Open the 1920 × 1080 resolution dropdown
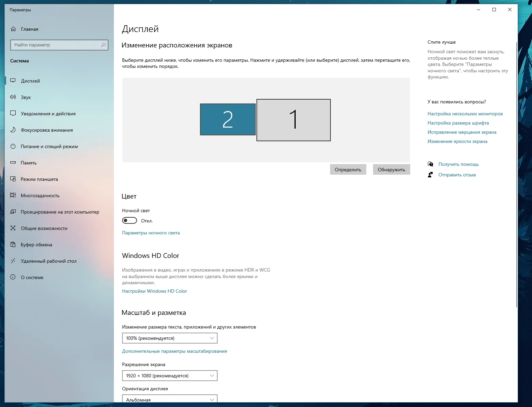 click(169, 376)
